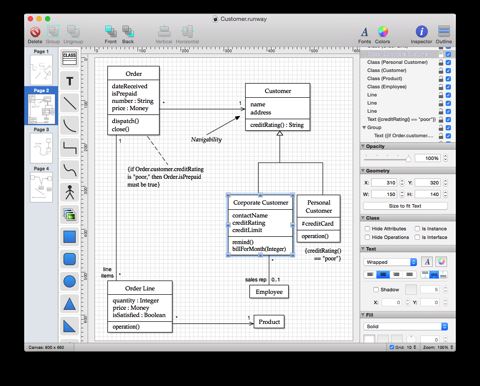Choose the Actor stick figure tool

(69, 192)
